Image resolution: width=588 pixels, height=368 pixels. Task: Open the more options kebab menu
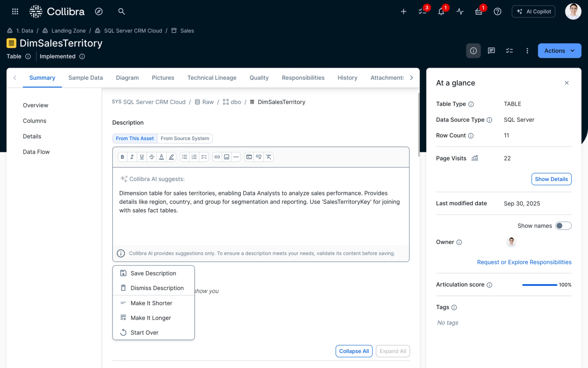click(527, 51)
